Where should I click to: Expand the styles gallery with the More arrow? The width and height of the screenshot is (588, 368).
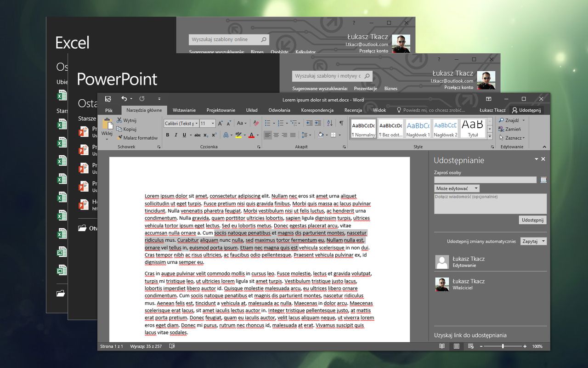tap(490, 136)
